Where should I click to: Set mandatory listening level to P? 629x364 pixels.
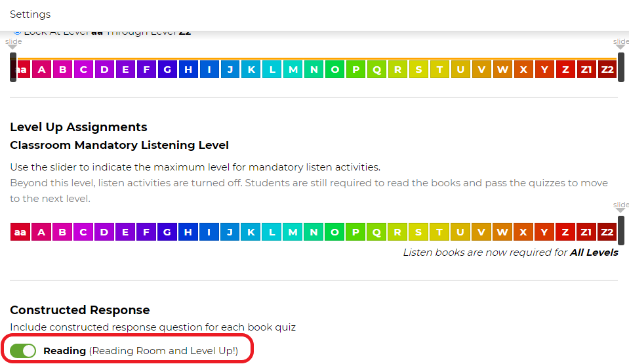click(x=355, y=232)
